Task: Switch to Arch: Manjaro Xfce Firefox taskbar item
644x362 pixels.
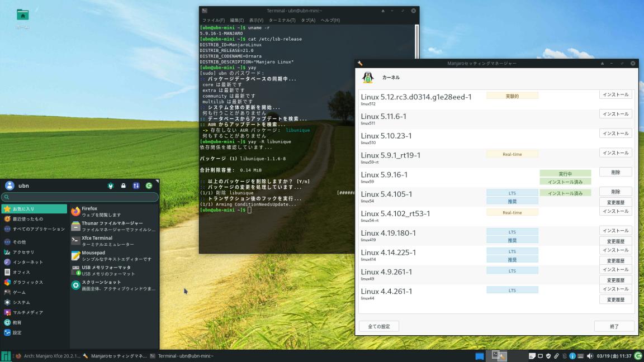Action: pos(48,356)
